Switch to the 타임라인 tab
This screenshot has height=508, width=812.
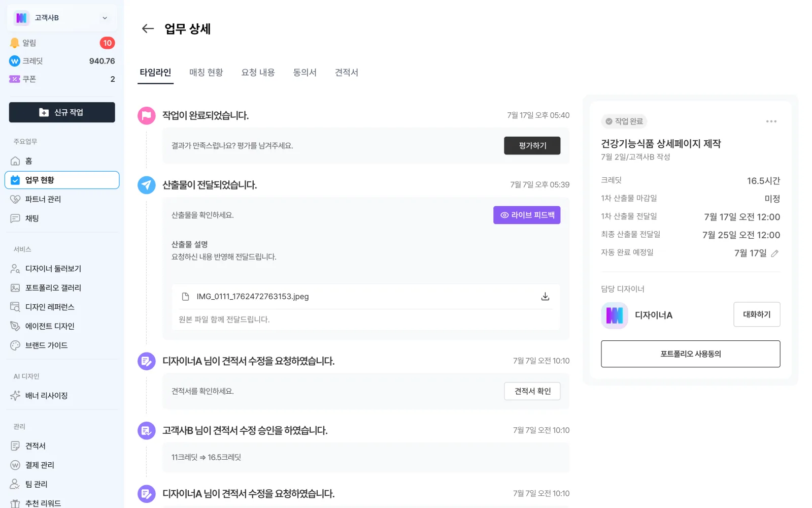click(155, 73)
